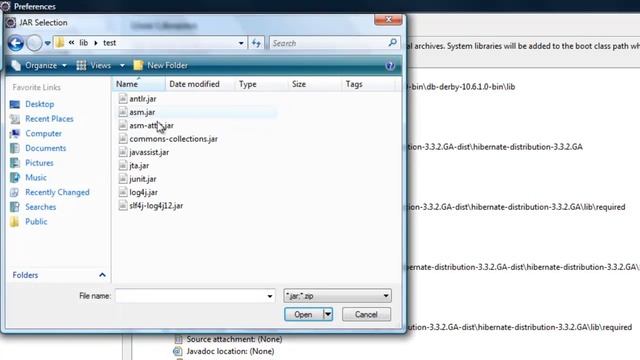Select the jta.jar file
The width and height of the screenshot is (640, 360).
(139, 166)
